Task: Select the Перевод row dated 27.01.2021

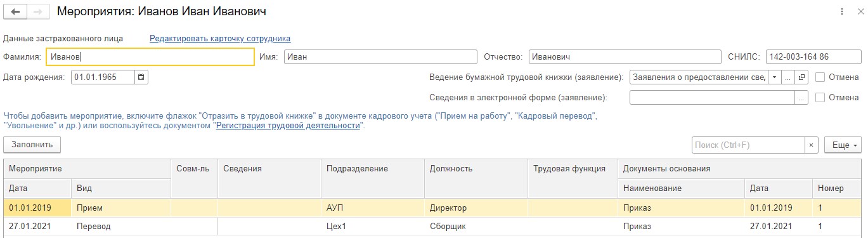Action: 434,226
